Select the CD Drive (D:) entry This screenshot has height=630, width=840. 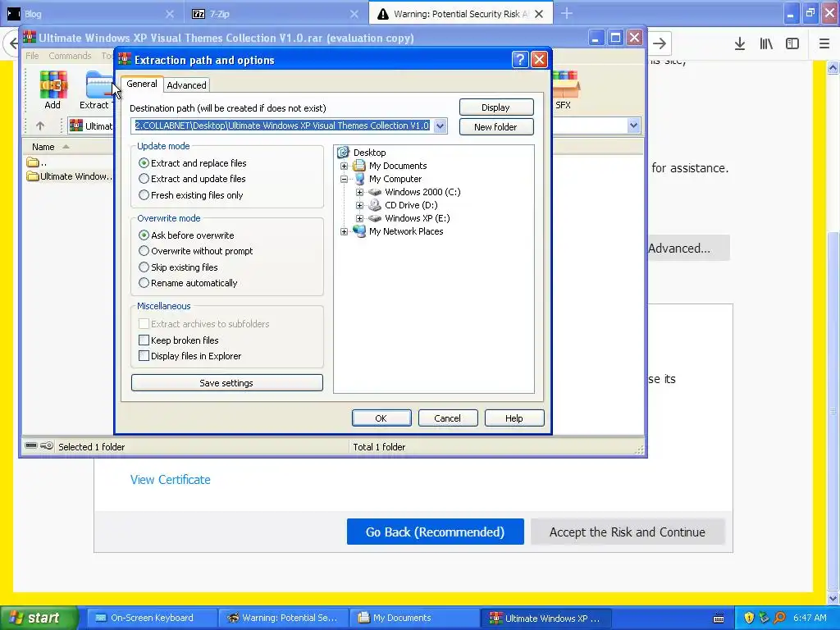411,205
